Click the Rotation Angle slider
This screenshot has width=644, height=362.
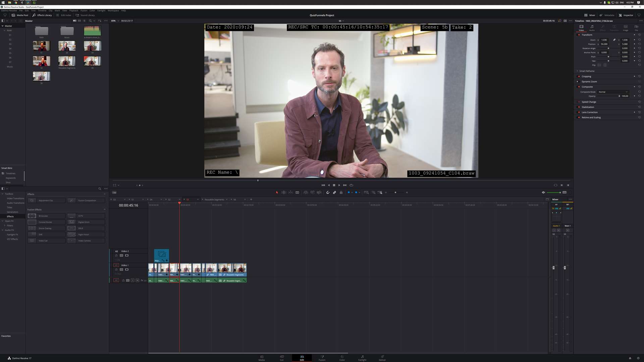(608, 48)
